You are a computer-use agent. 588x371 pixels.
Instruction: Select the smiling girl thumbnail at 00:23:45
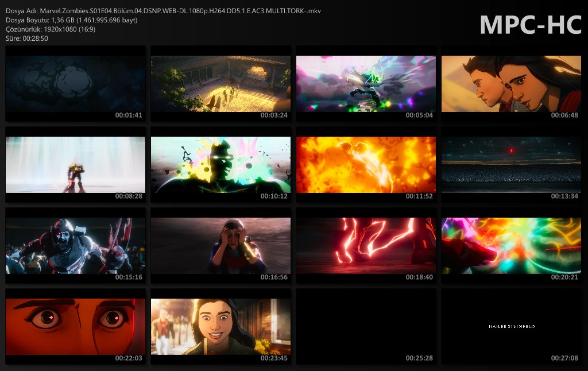[220, 326]
